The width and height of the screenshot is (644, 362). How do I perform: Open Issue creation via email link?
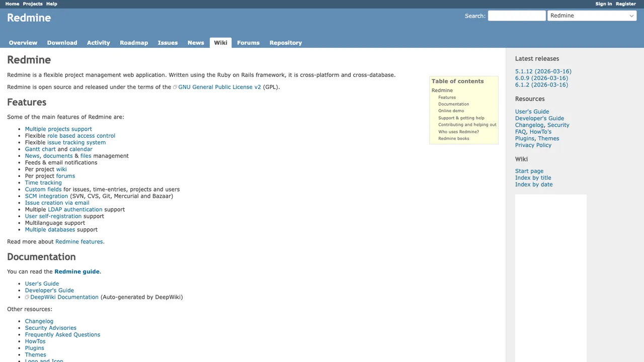[x=57, y=203]
